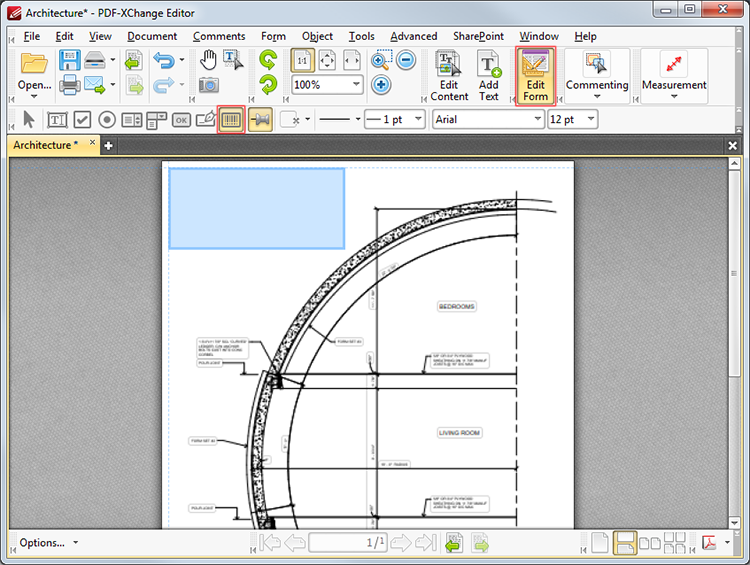The width and height of the screenshot is (750, 565).
Task: Select the Radio Button form tool
Action: [107, 120]
